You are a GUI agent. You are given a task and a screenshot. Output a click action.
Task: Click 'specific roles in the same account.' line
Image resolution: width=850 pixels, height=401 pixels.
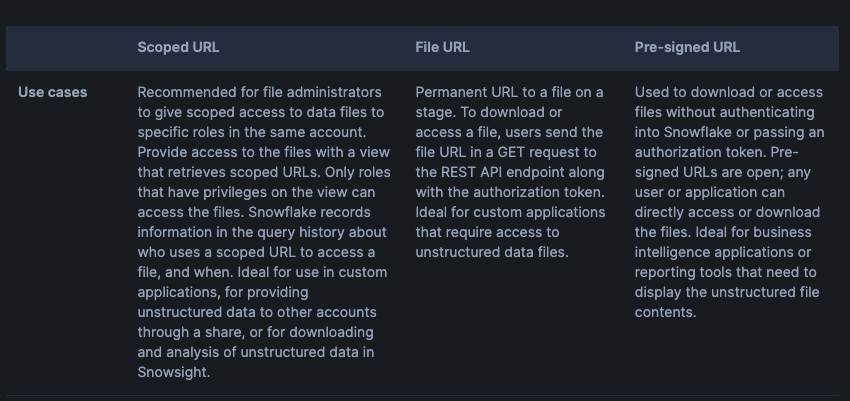tap(260, 132)
